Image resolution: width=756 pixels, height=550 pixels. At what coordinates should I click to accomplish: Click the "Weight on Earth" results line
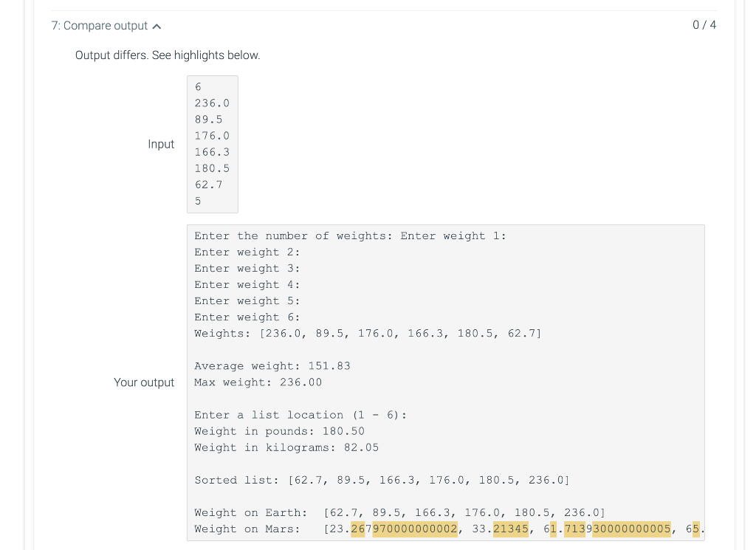(x=399, y=512)
